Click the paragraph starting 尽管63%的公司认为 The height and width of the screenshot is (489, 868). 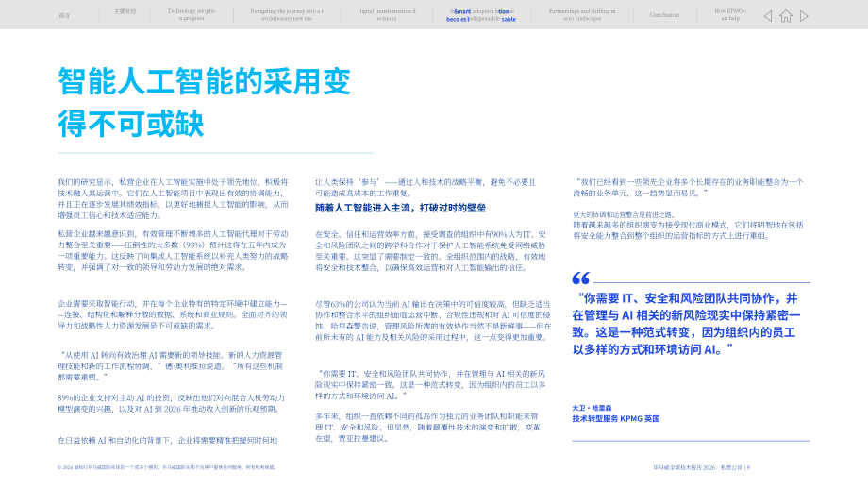[x=433, y=320]
